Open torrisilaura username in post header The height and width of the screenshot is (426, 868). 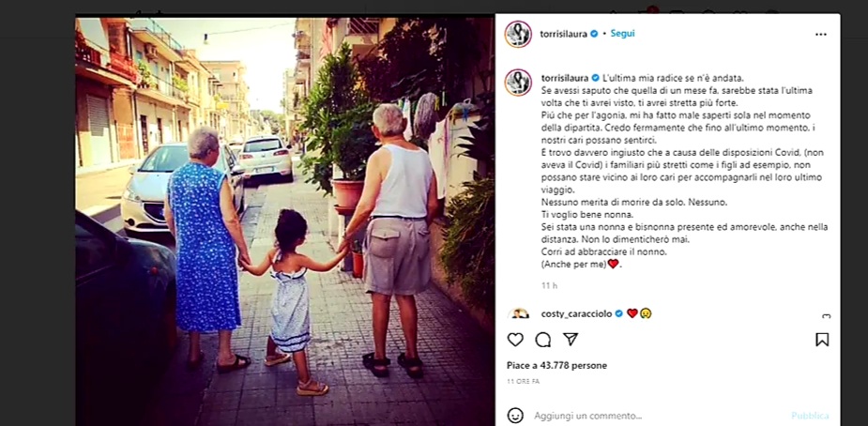564,34
